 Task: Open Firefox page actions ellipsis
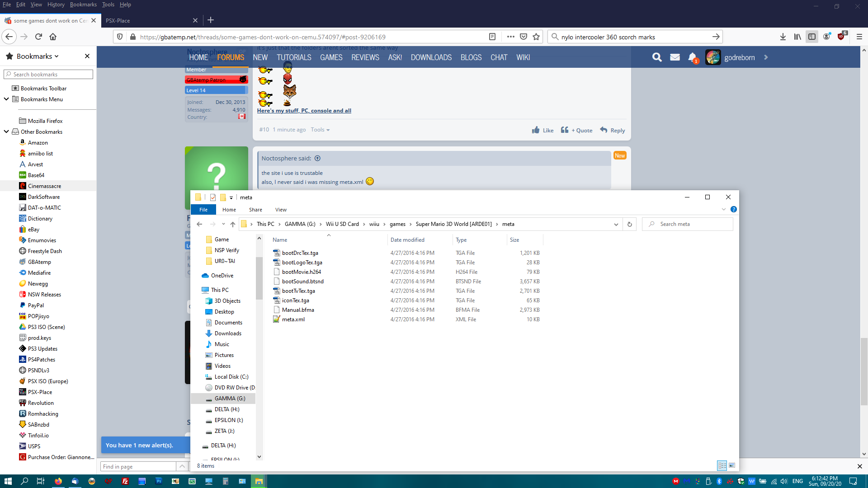pyautogui.click(x=511, y=37)
